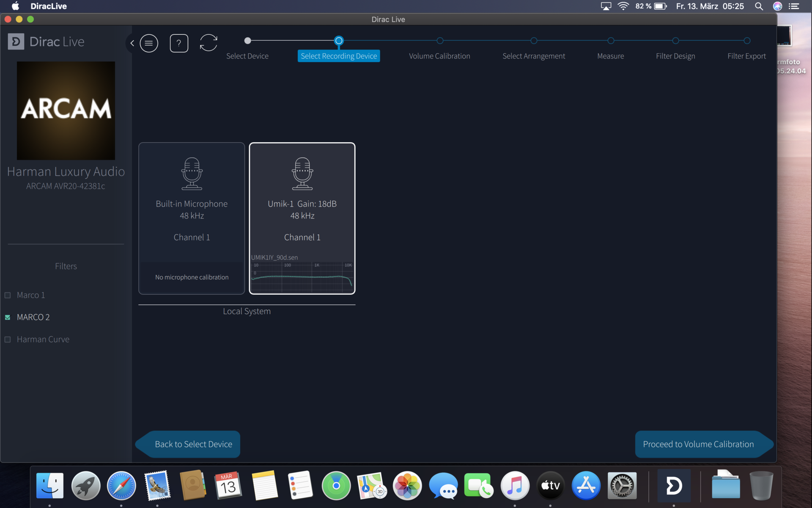Open Finder from the Dock
Image resolution: width=812 pixels, height=508 pixels.
(x=50, y=486)
